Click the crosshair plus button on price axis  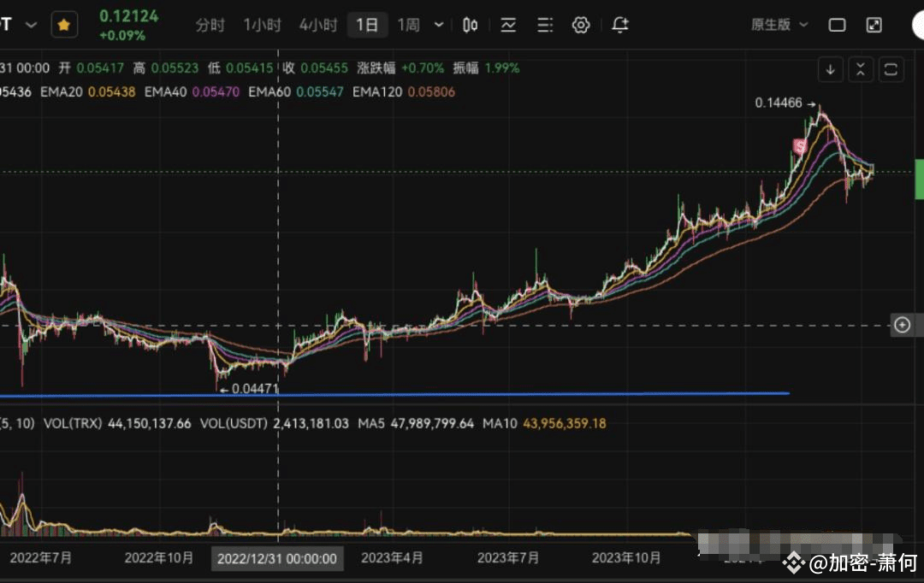(x=903, y=325)
